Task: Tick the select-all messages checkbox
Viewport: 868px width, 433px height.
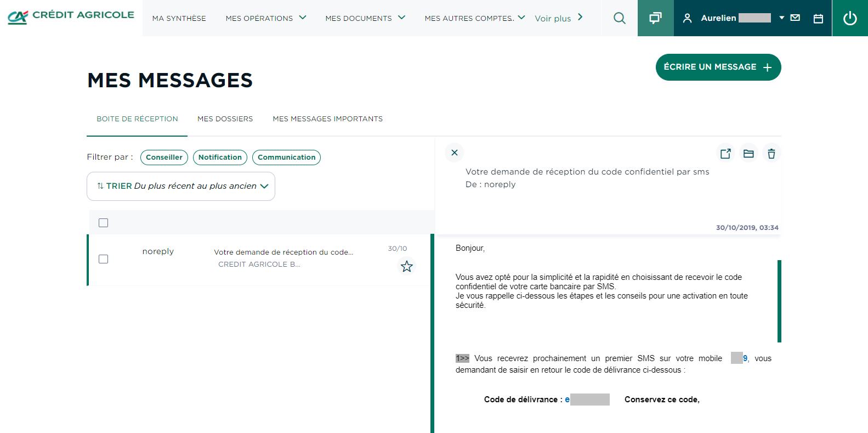Action: [x=103, y=223]
